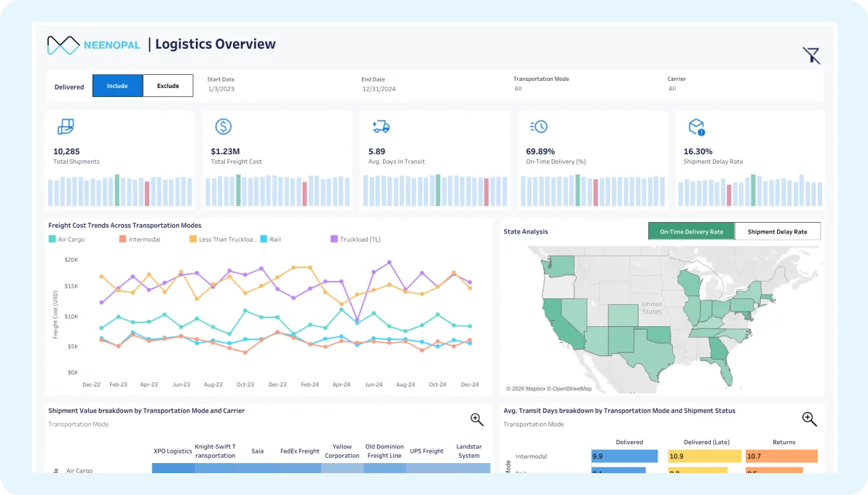Click green highlighted bar in Avg. Days sparkline
This screenshot has height=495, width=868.
pyautogui.click(x=438, y=190)
